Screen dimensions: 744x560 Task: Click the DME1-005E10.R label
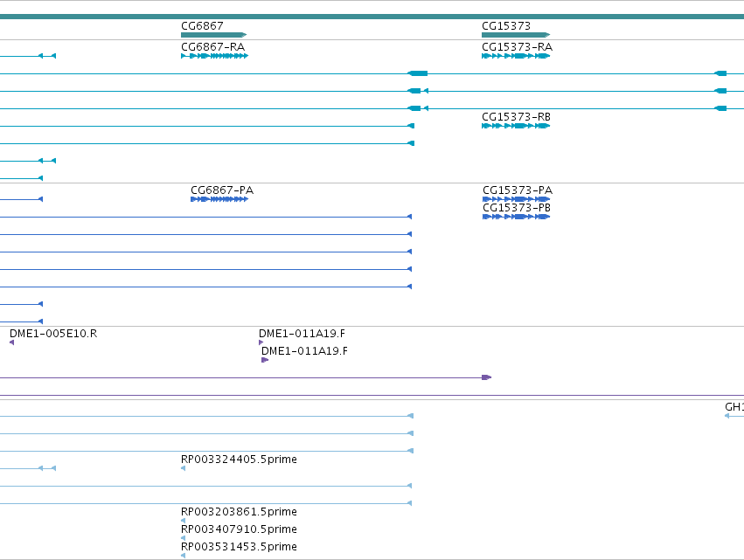pos(53,334)
